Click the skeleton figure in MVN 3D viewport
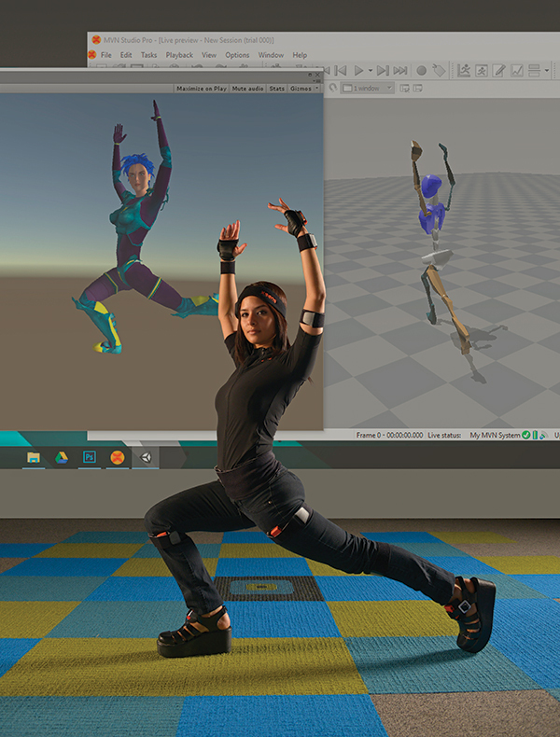This screenshot has width=560, height=737. coord(439,249)
